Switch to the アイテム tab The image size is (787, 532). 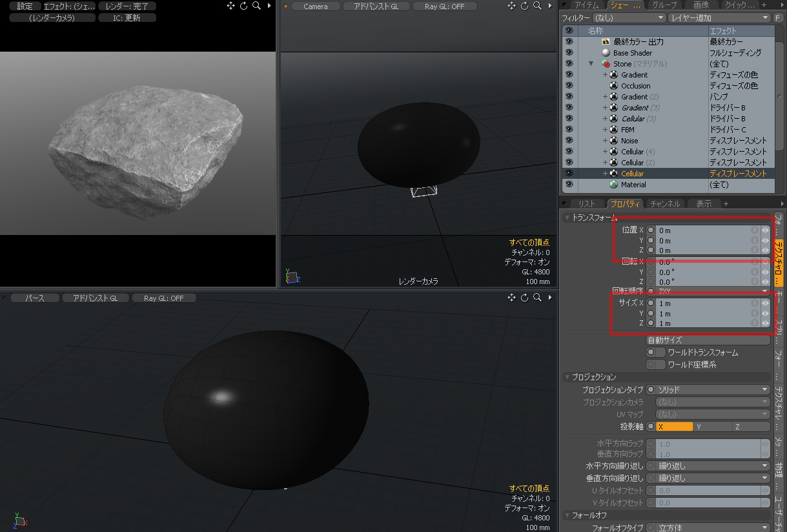586,5
